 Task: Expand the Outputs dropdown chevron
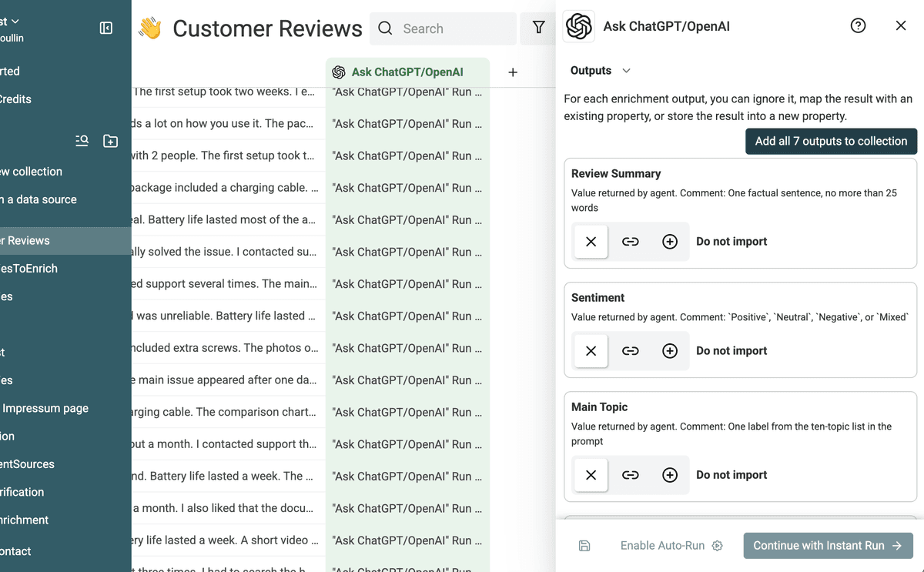click(626, 71)
